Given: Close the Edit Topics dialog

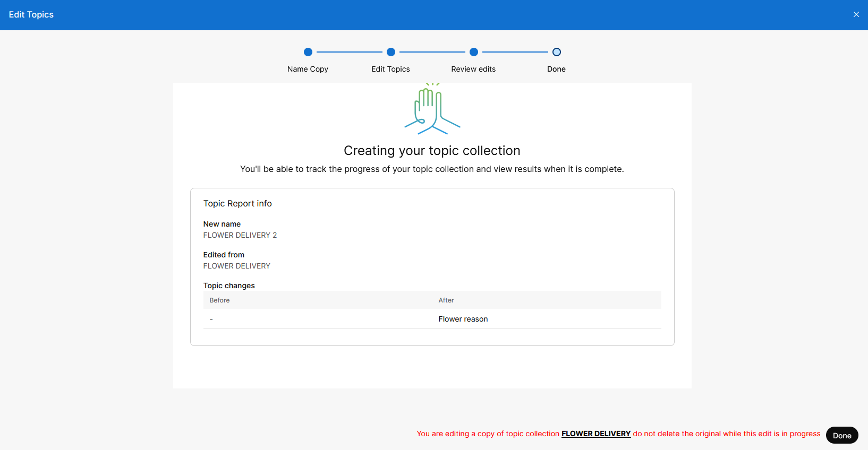Looking at the screenshot, I should pos(856,15).
